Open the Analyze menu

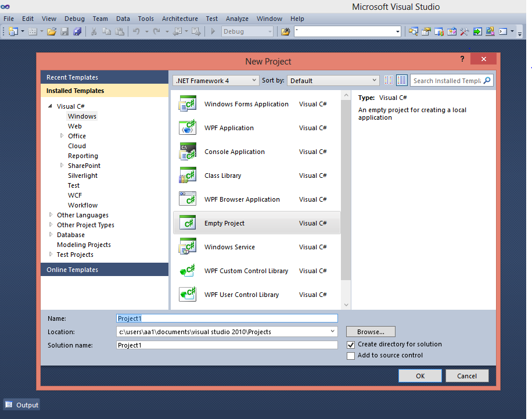[x=237, y=19]
